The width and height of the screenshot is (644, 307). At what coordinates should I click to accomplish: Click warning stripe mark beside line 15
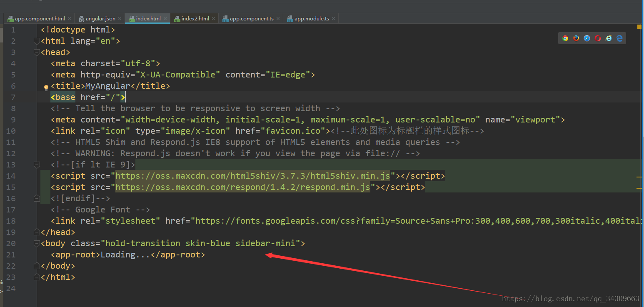click(x=639, y=188)
